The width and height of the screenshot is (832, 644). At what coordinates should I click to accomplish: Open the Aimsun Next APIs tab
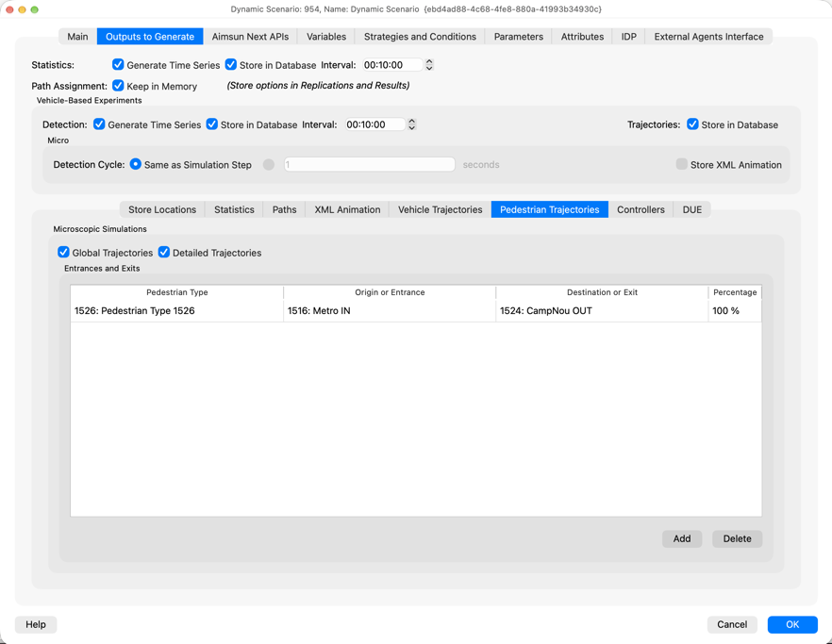[251, 37]
